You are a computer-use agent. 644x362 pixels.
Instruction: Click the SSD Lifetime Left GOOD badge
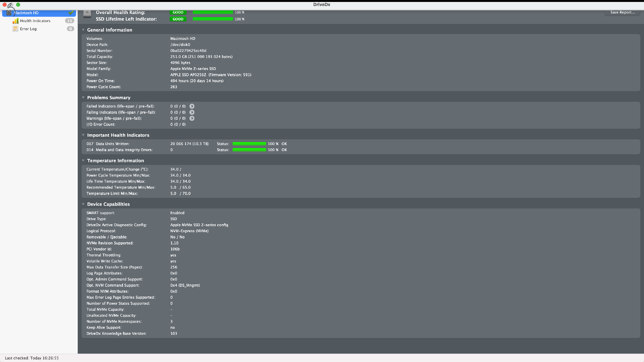coord(178,19)
